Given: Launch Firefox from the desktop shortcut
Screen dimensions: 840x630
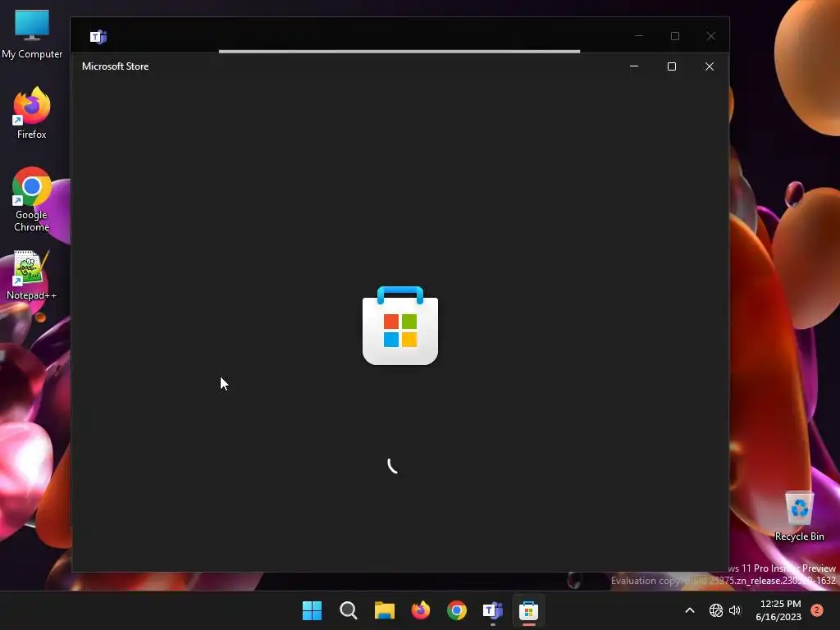Looking at the screenshot, I should pyautogui.click(x=32, y=113).
